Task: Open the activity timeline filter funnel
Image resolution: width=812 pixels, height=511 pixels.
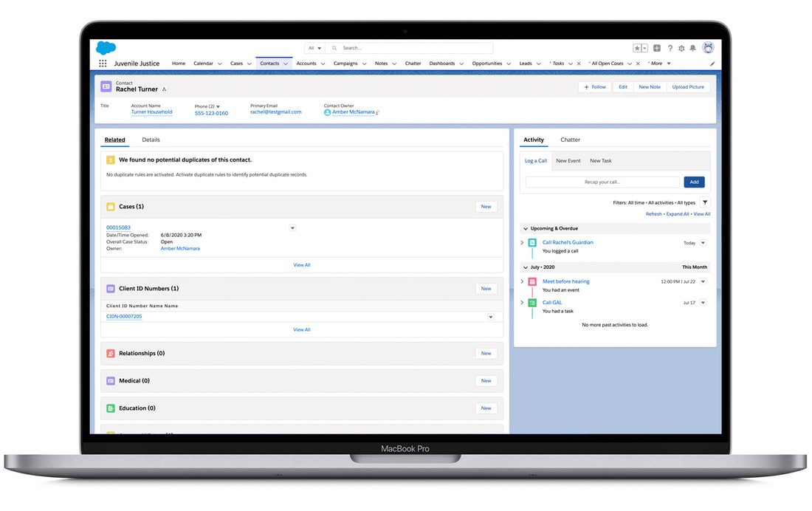Action: [x=705, y=202]
